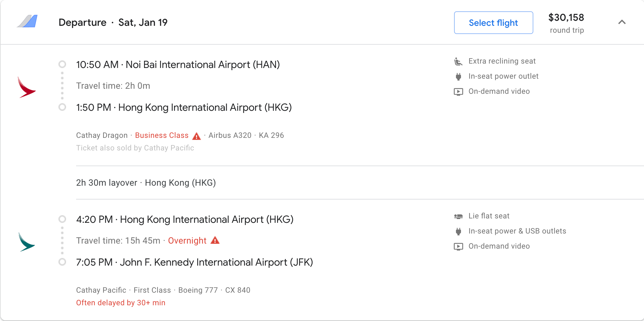The image size is (644, 321).
Task: Click the in-seat power outlet icon
Action: point(458,76)
